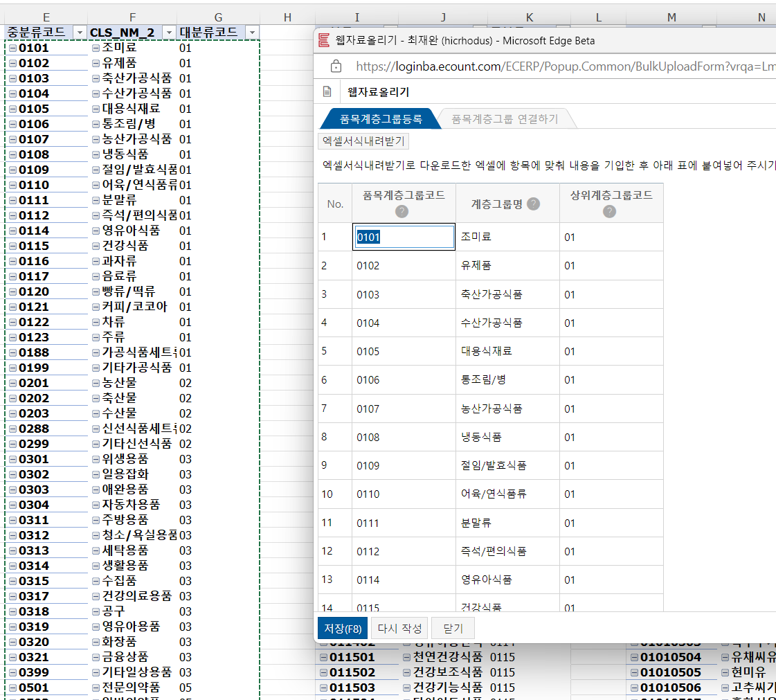Click Excel cell 커피/코코아
776x700 pixels.
pos(133,307)
